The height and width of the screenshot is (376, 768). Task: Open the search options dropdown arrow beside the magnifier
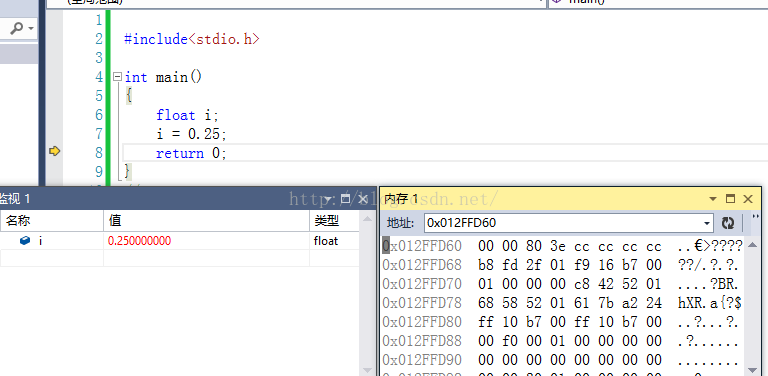point(31,29)
